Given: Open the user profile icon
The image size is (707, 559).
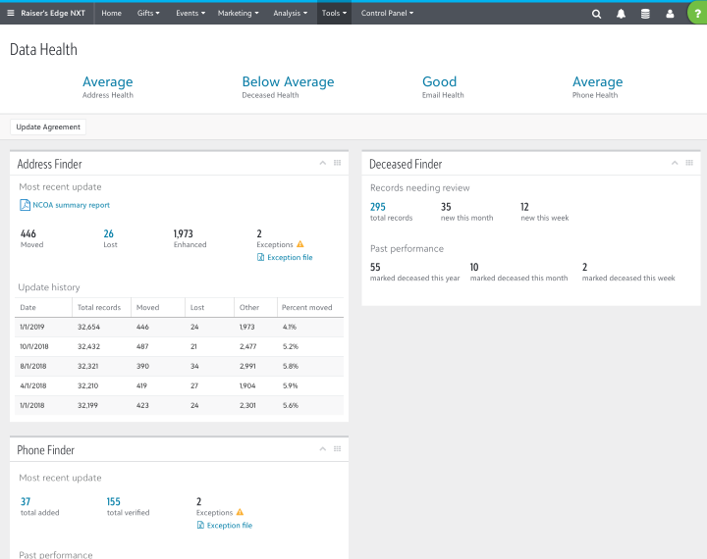Looking at the screenshot, I should [670, 14].
